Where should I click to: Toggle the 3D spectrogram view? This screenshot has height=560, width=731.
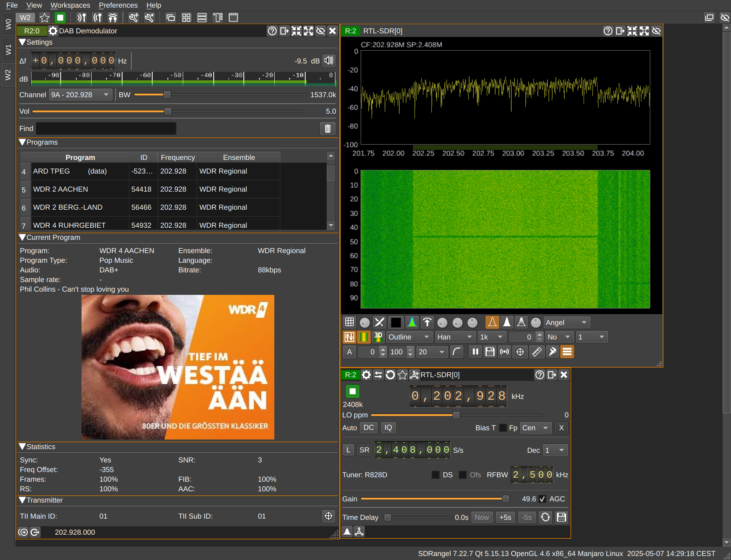tap(378, 337)
